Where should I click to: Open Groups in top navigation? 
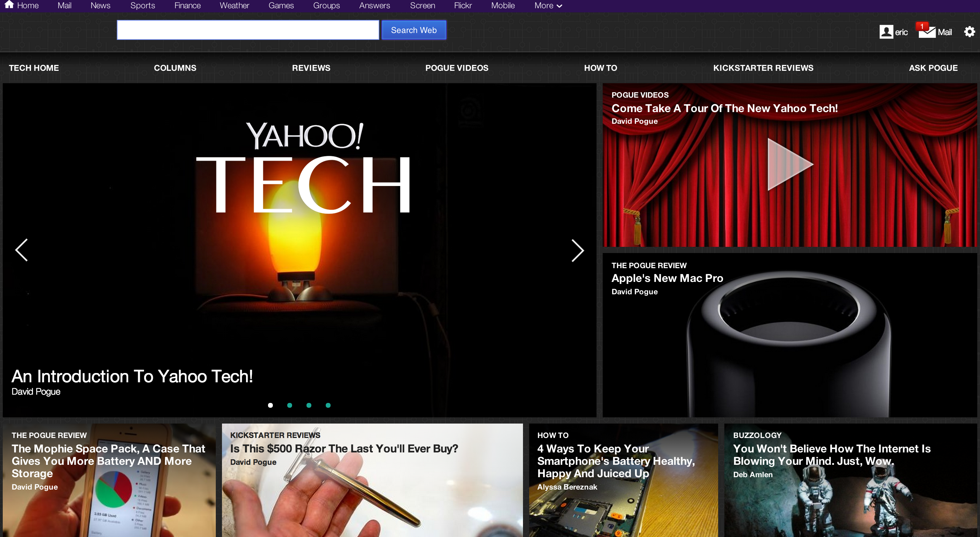pyautogui.click(x=326, y=6)
